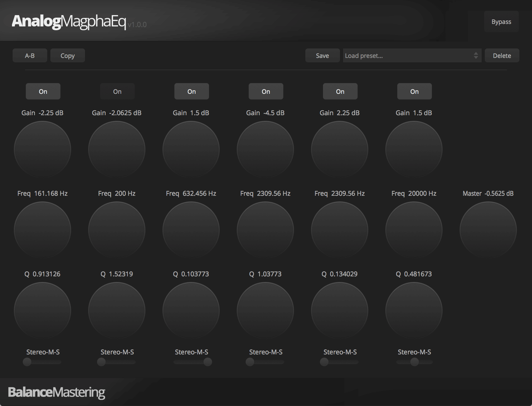The width and height of the screenshot is (532, 406).
Task: Click the Q 0.481673 knob
Action: 414,311
